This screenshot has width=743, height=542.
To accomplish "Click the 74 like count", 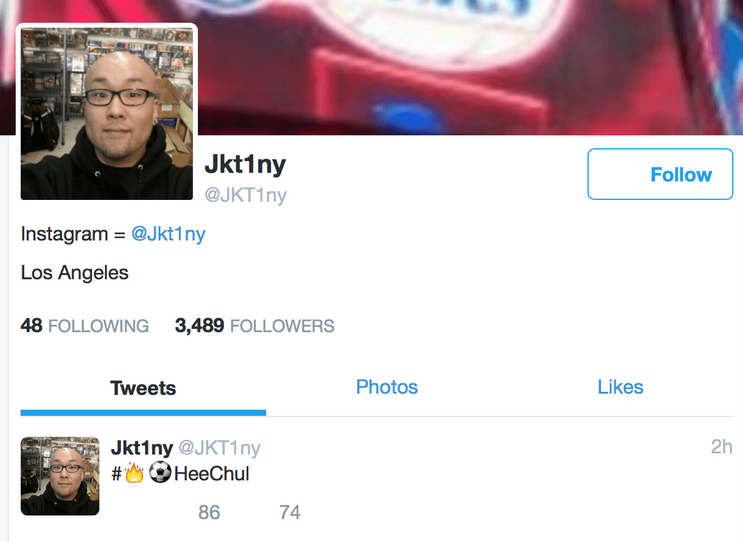I will tap(290, 512).
